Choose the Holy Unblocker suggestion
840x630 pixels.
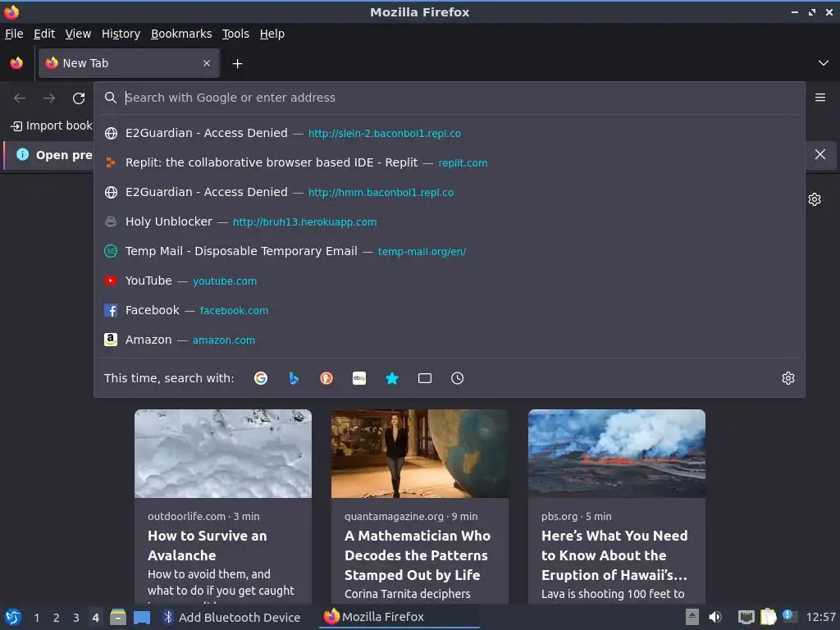[449, 221]
